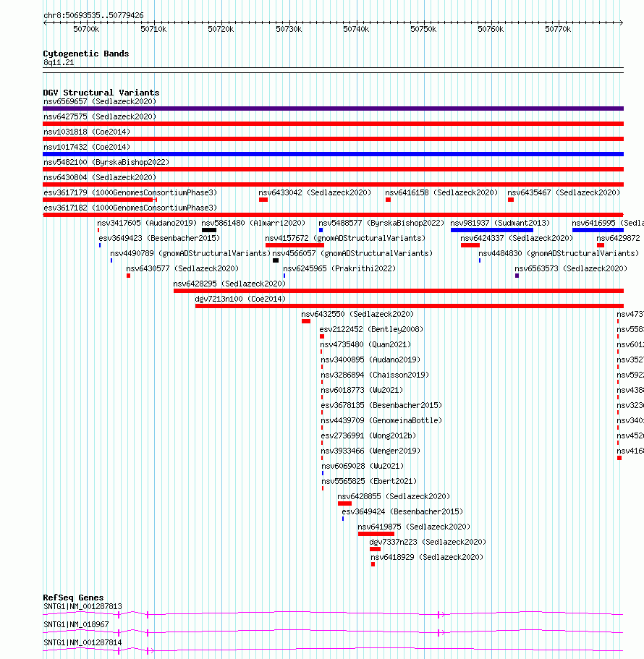The height and width of the screenshot is (659, 644).
Task: Click the nsv6569657 purple variant bar
Action: point(333,109)
